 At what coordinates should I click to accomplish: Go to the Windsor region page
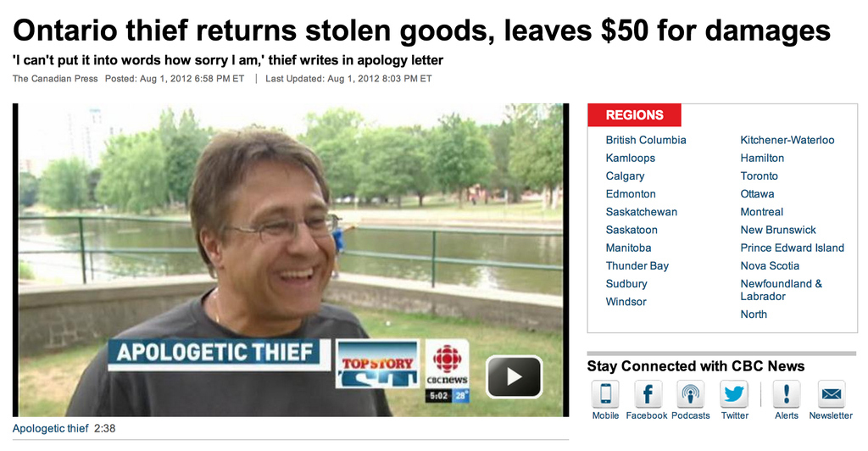pyautogui.click(x=626, y=302)
